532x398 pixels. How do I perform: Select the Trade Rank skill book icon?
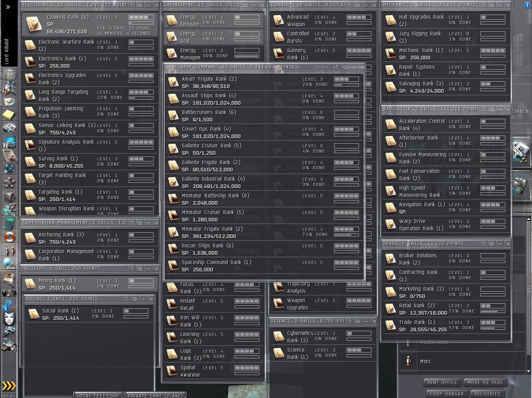click(390, 326)
